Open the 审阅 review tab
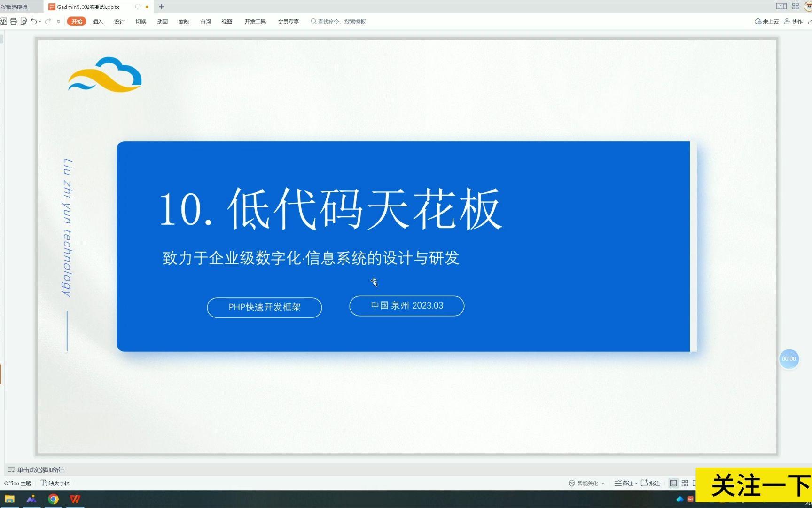The width and height of the screenshot is (812, 508). click(x=205, y=21)
